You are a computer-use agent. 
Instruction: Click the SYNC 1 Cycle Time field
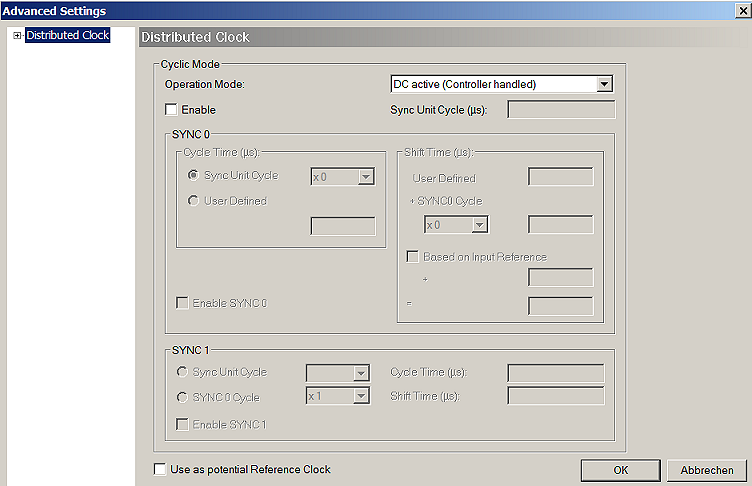coord(556,373)
